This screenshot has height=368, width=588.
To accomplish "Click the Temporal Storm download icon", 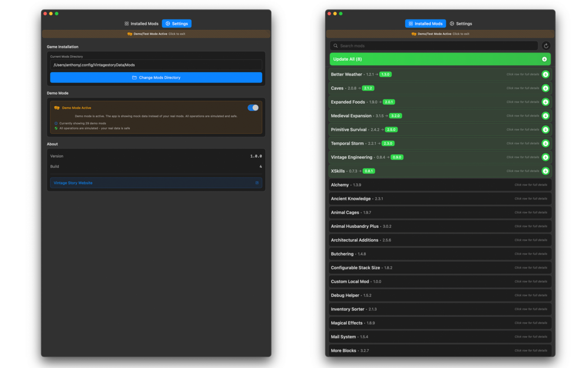I will [x=545, y=143].
